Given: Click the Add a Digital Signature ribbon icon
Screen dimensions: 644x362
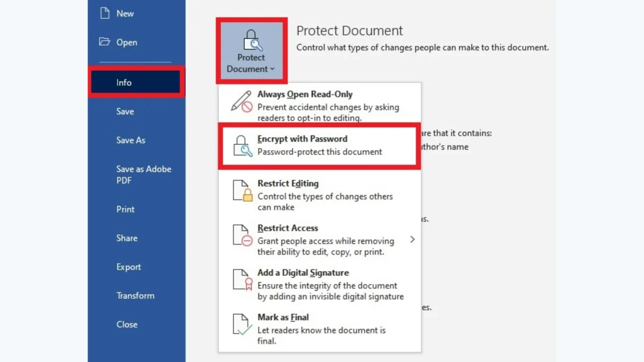Looking at the screenshot, I should coord(242,279).
